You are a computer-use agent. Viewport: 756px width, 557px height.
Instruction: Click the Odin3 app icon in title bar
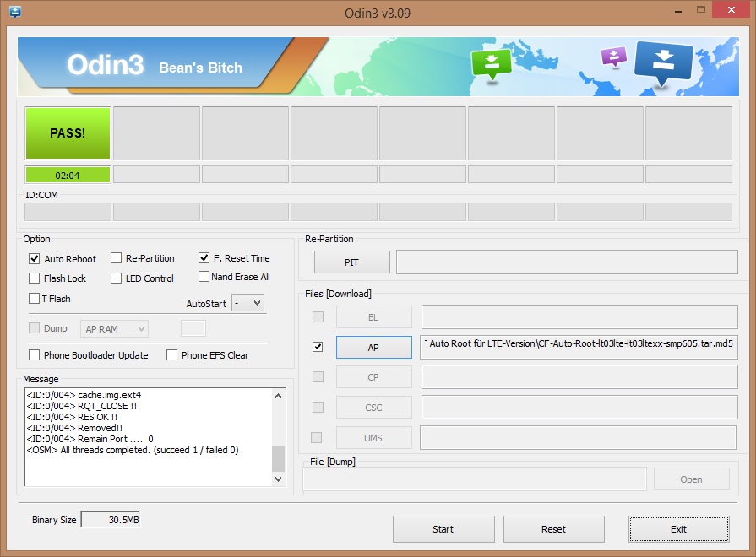(15, 12)
